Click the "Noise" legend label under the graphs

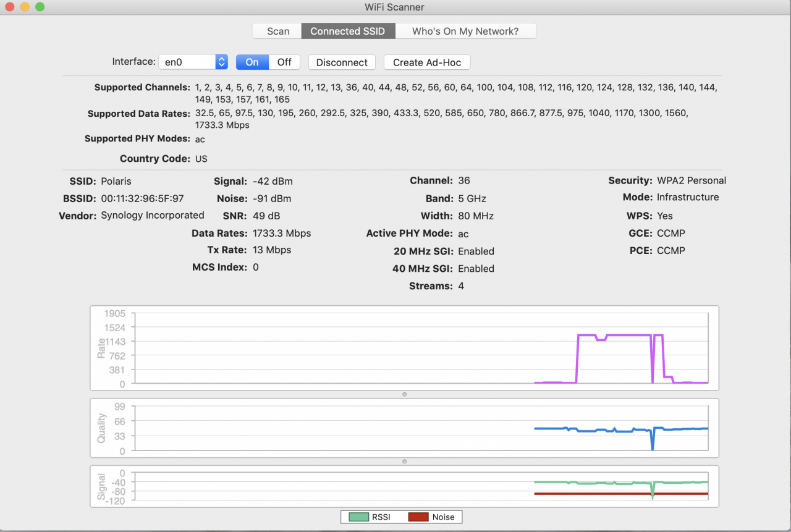443,517
